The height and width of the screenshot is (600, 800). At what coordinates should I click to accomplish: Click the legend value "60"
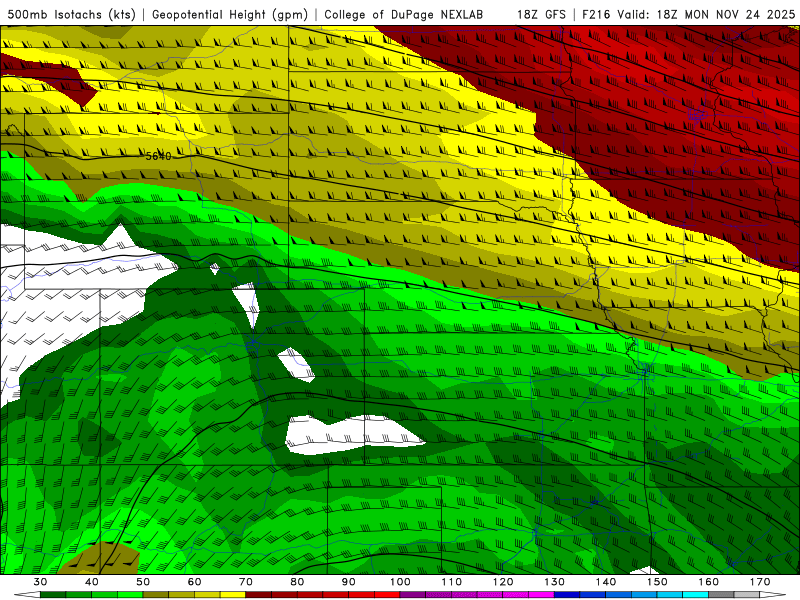point(194,582)
